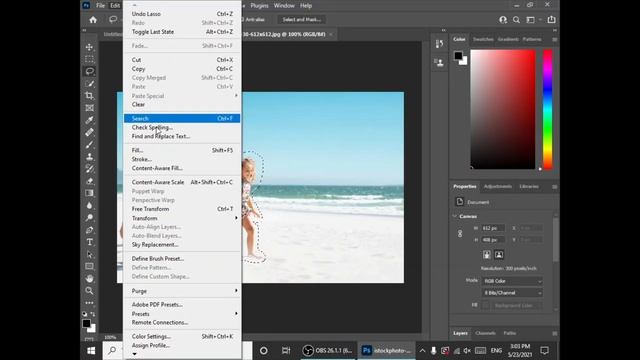Expand the Transform submenu
The height and width of the screenshot is (360, 640).
pyautogui.click(x=236, y=218)
